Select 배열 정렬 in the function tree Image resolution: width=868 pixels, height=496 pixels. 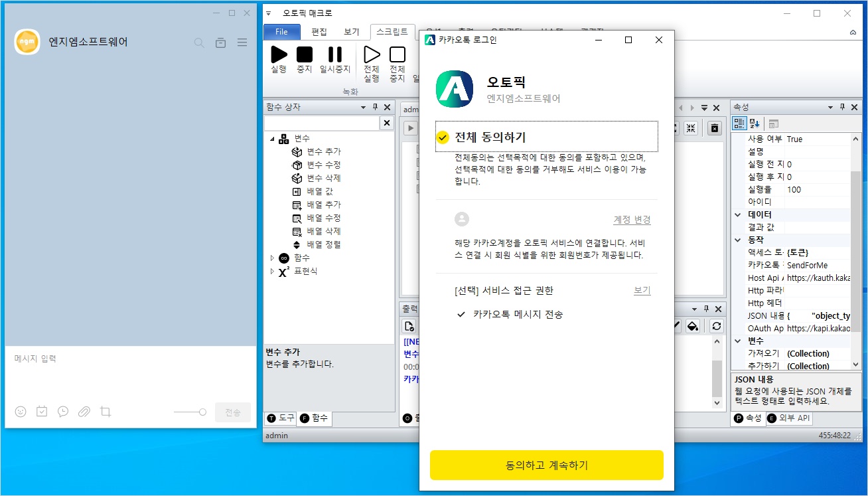(324, 244)
